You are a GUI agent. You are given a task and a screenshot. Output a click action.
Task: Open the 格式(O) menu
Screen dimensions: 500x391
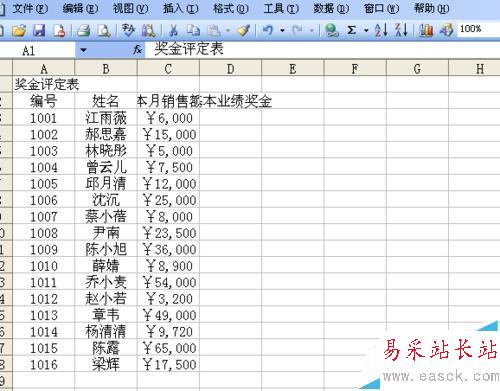coord(231,8)
